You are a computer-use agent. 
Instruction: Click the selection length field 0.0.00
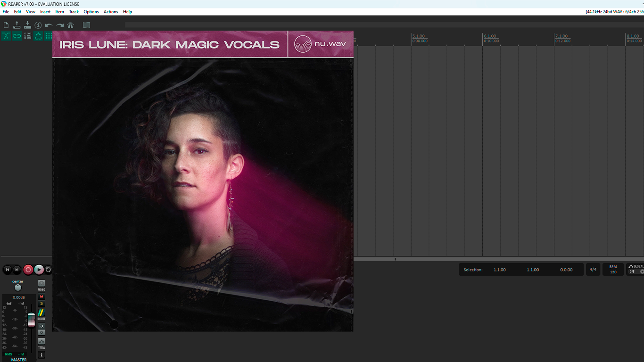click(566, 270)
